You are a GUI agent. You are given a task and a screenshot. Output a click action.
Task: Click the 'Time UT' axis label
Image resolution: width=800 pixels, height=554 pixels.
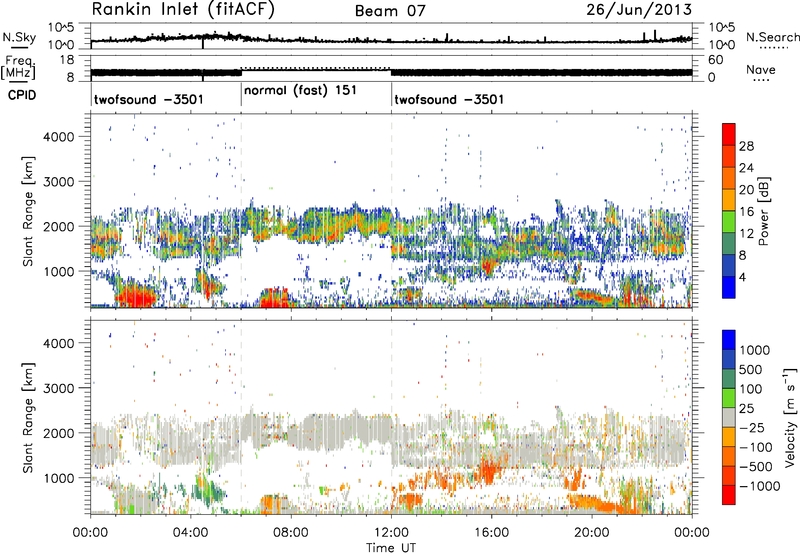(x=391, y=547)
